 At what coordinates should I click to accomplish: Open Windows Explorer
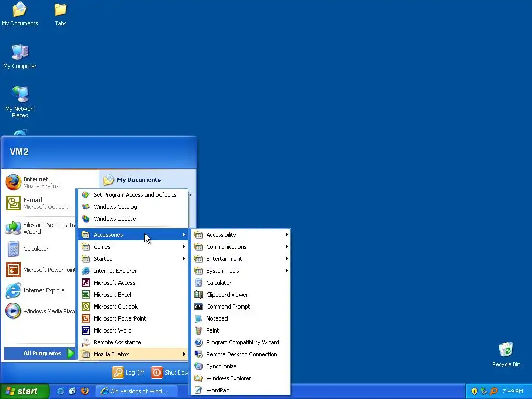tap(241, 378)
